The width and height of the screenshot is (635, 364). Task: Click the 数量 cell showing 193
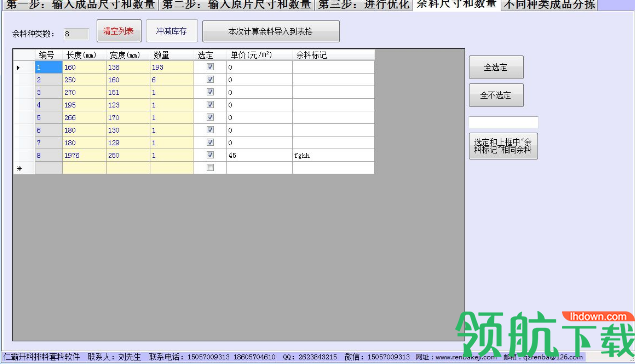(172, 67)
